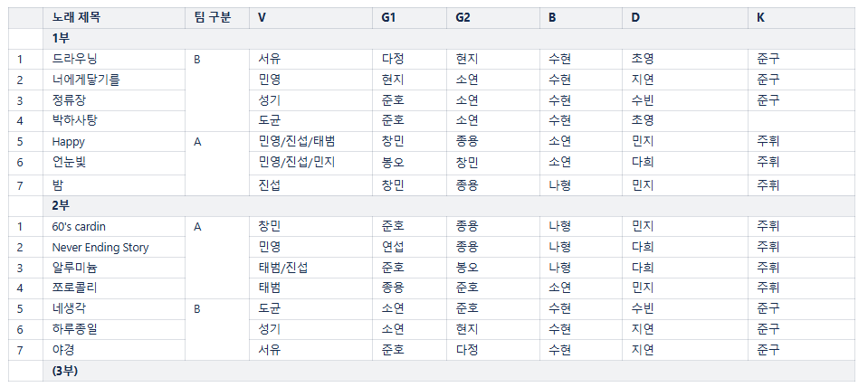Select the G2 column header
868x387 pixels.
(x=463, y=17)
